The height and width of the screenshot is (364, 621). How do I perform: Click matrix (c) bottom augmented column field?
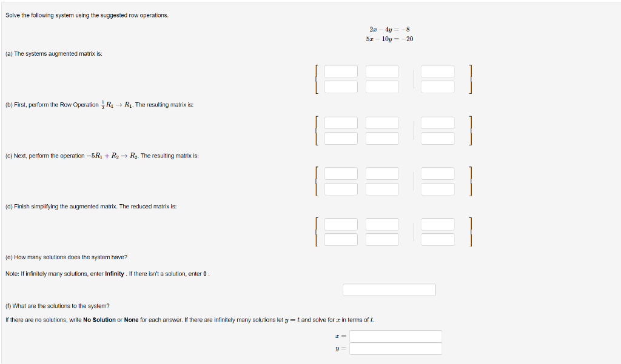[x=438, y=189]
